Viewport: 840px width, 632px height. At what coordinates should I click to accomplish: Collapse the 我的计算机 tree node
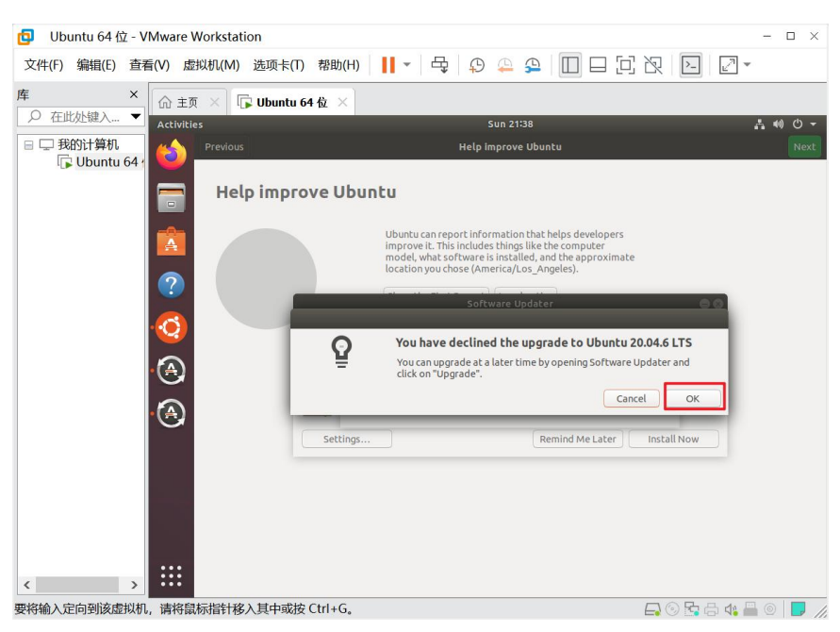click(28, 144)
